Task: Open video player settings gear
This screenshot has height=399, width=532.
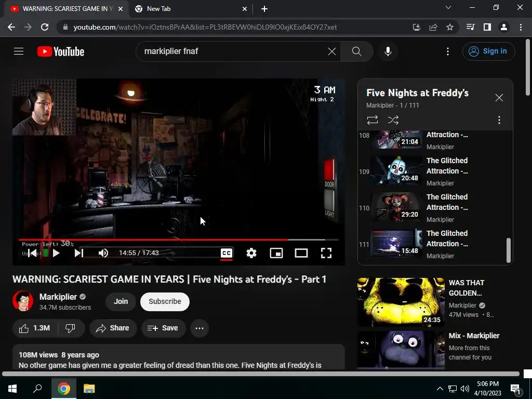Action: click(251, 253)
